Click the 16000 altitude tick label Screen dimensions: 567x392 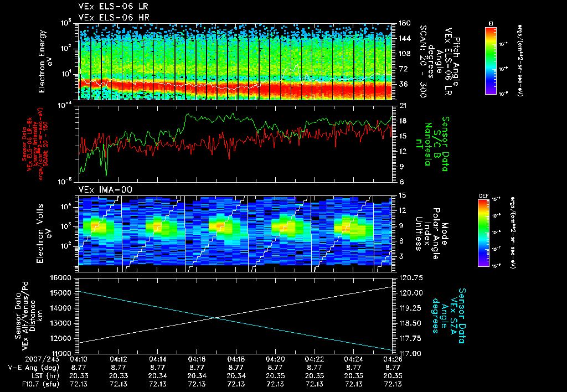click(x=60, y=278)
